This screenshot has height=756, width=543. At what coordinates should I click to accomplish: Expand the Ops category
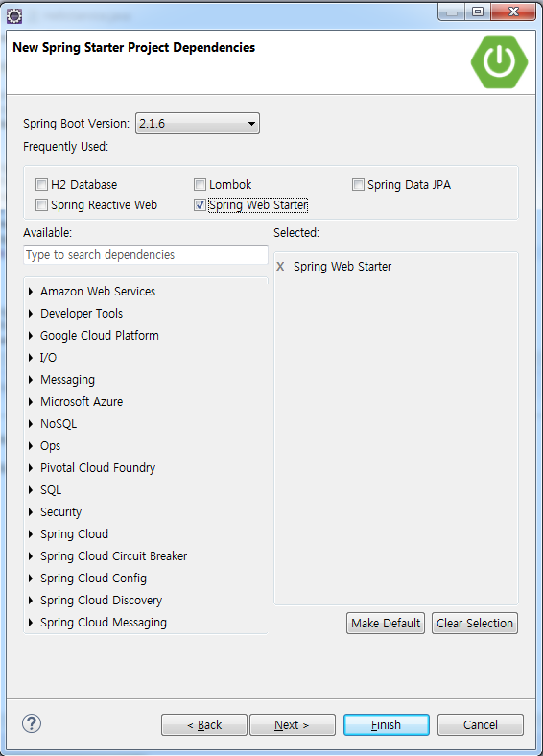tap(31, 445)
